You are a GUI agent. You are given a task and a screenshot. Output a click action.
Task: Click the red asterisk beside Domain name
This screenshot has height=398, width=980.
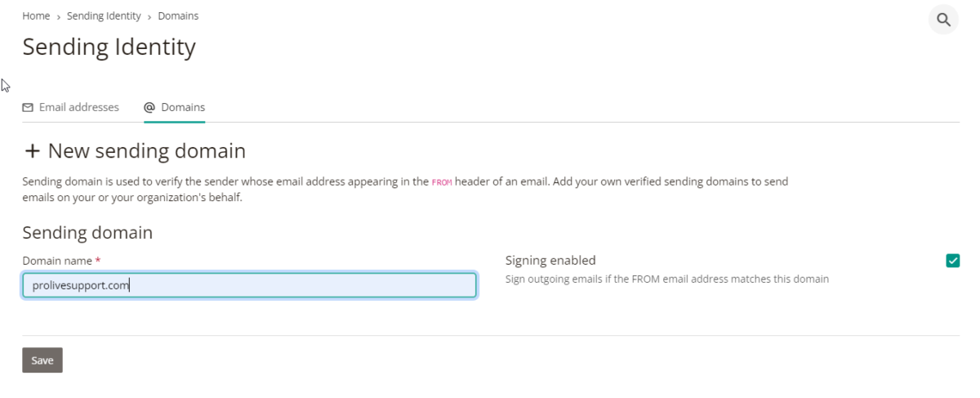coord(98,260)
